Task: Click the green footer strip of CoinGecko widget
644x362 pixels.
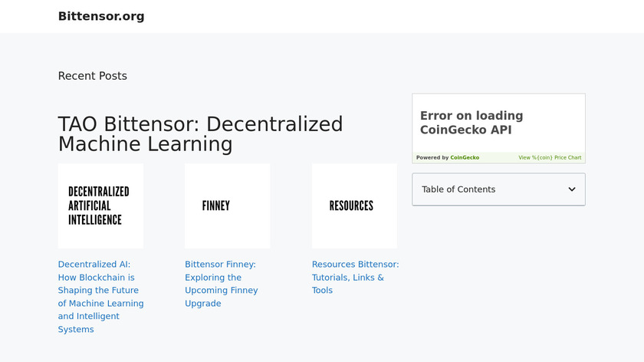Action: 498,158
